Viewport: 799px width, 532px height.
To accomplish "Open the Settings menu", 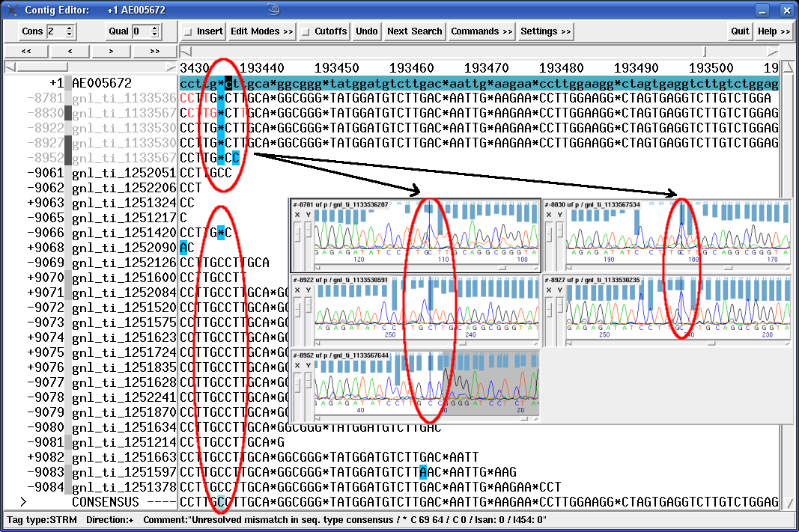I will click(545, 31).
